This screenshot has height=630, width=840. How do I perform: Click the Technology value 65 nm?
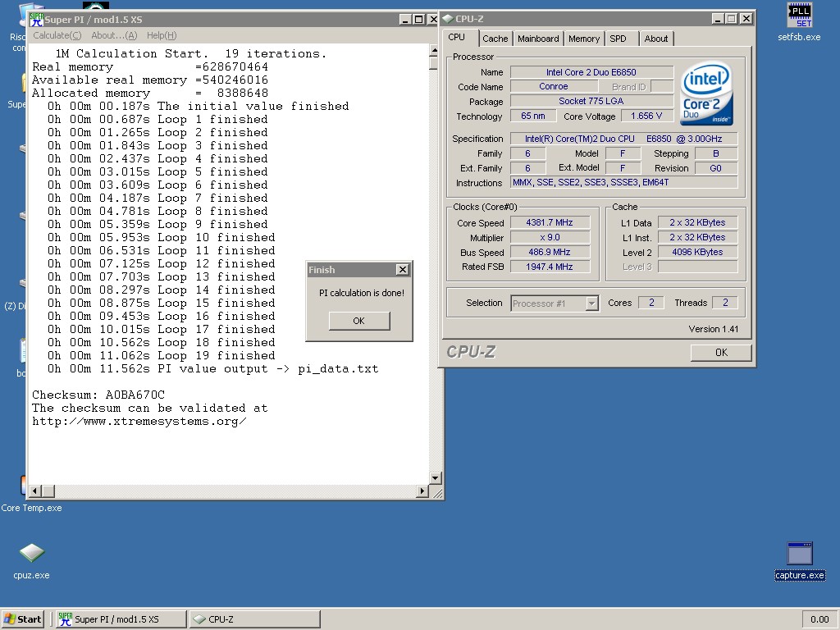pyautogui.click(x=533, y=116)
